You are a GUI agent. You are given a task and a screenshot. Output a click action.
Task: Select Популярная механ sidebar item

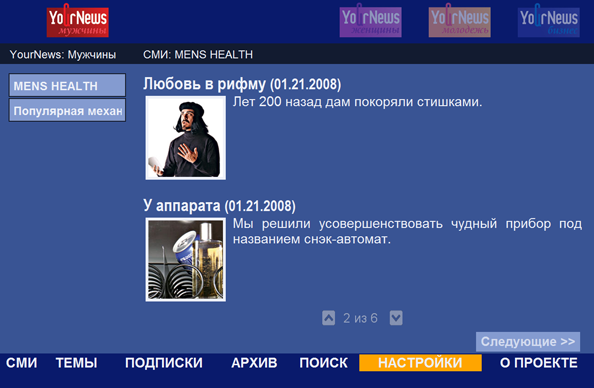click(67, 110)
